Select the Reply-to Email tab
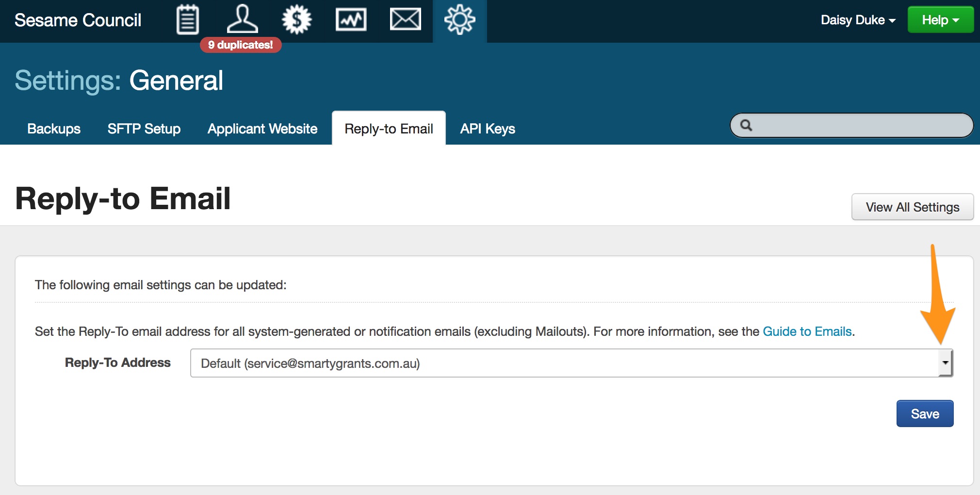This screenshot has width=980, height=495. click(389, 129)
